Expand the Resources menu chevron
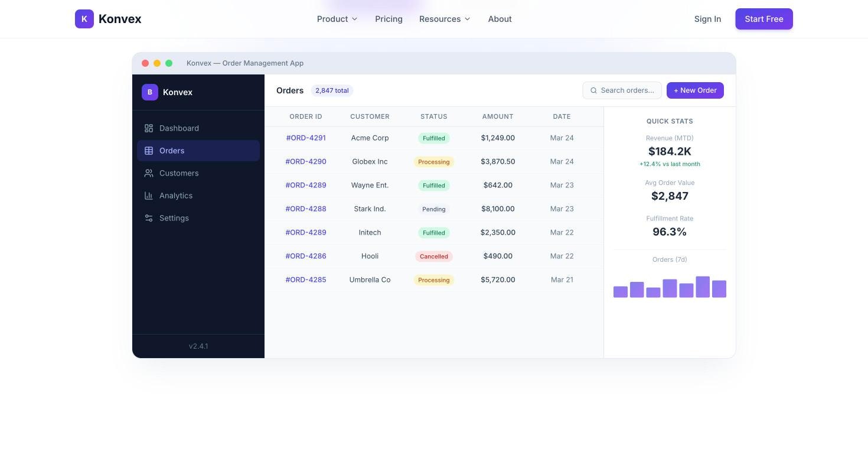The width and height of the screenshot is (868, 458). (x=467, y=19)
